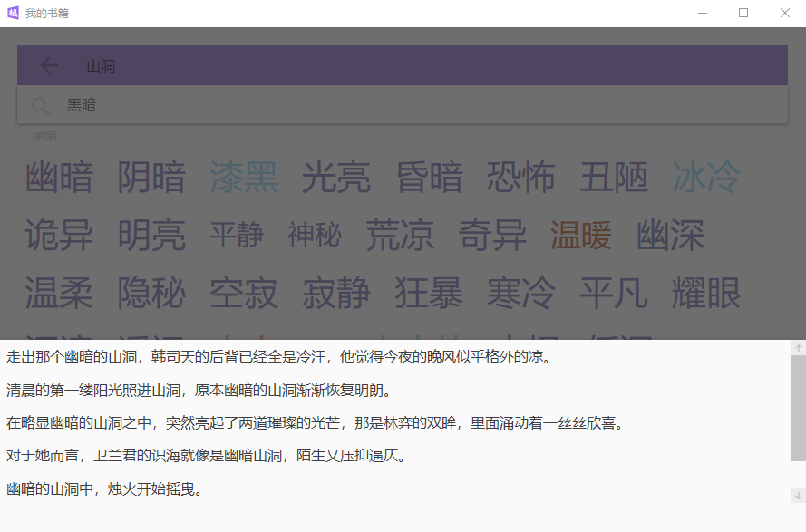This screenshot has width=806, height=532.
Task: Click the scroll down arrow in sentence panel
Action: pos(798,496)
